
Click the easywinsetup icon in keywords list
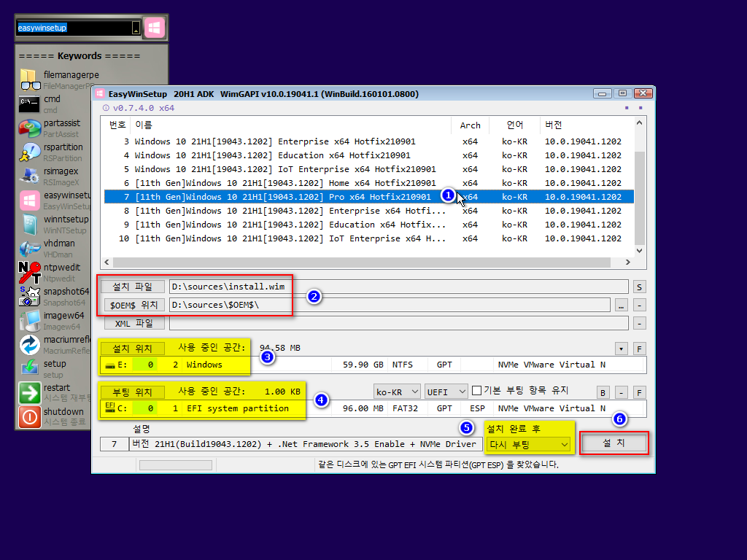pos(29,201)
